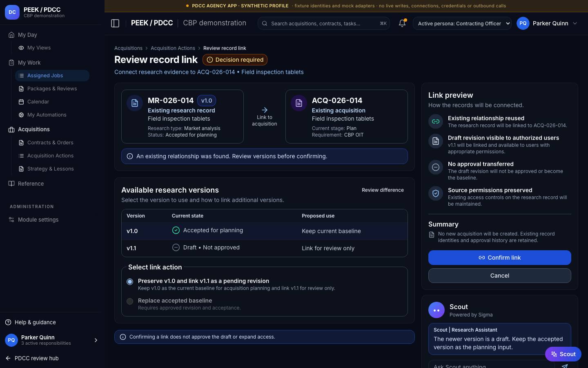Go to Acquisition Actions breadcrumb
The height and width of the screenshot is (368, 588).
(173, 48)
